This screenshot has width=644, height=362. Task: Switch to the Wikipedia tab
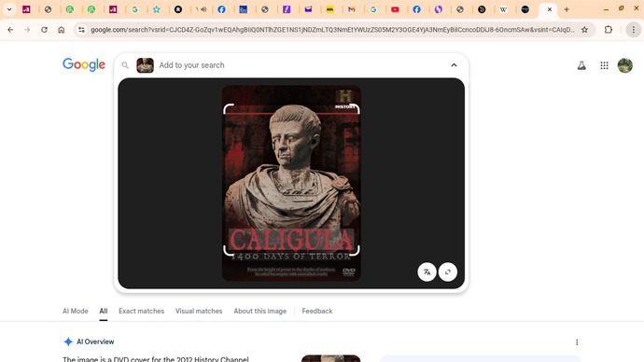pyautogui.click(x=504, y=9)
